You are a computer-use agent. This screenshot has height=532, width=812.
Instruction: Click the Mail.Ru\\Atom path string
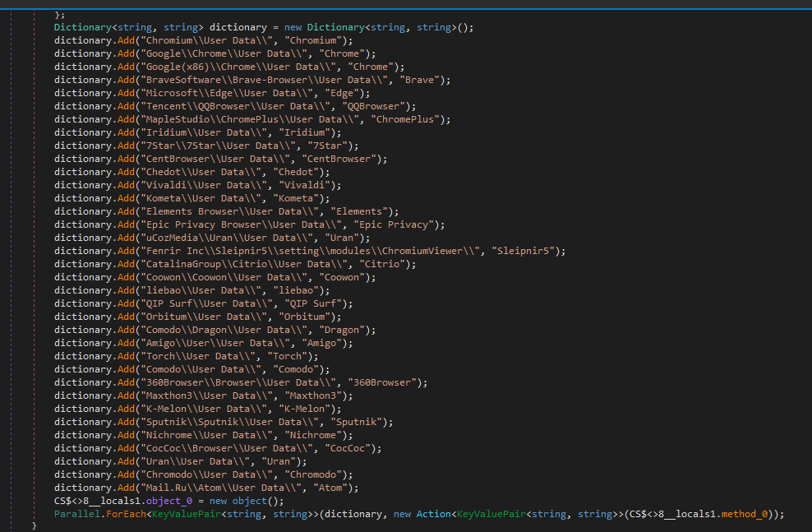point(226,487)
